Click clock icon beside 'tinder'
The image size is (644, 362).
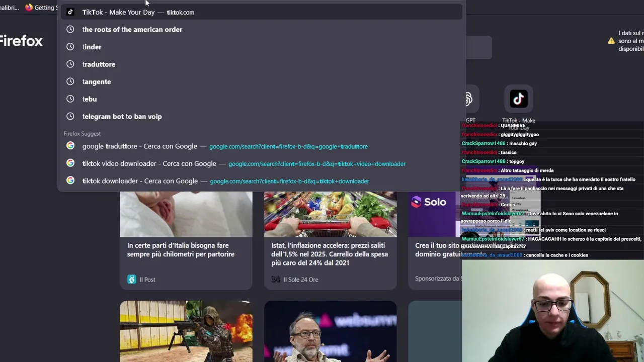coord(70,47)
